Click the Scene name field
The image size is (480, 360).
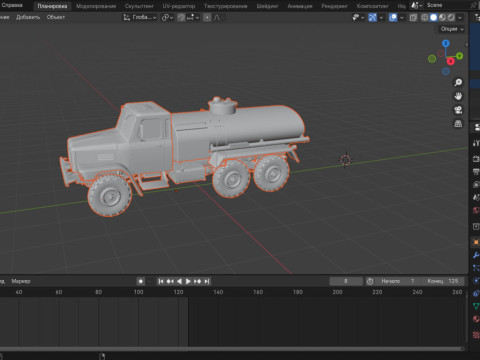[x=446, y=5]
